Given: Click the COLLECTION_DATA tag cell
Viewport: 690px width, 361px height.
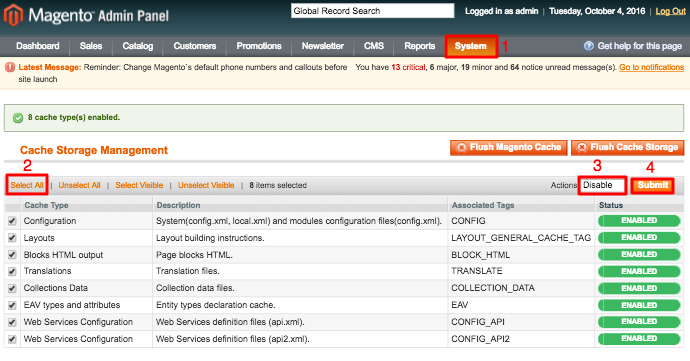Looking at the screenshot, I should click(493, 288).
